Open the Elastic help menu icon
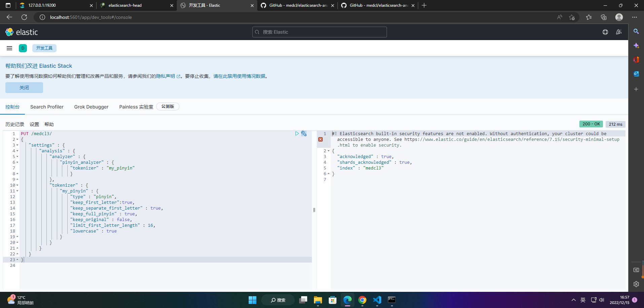Viewport: 644px width, 308px height. click(605, 32)
